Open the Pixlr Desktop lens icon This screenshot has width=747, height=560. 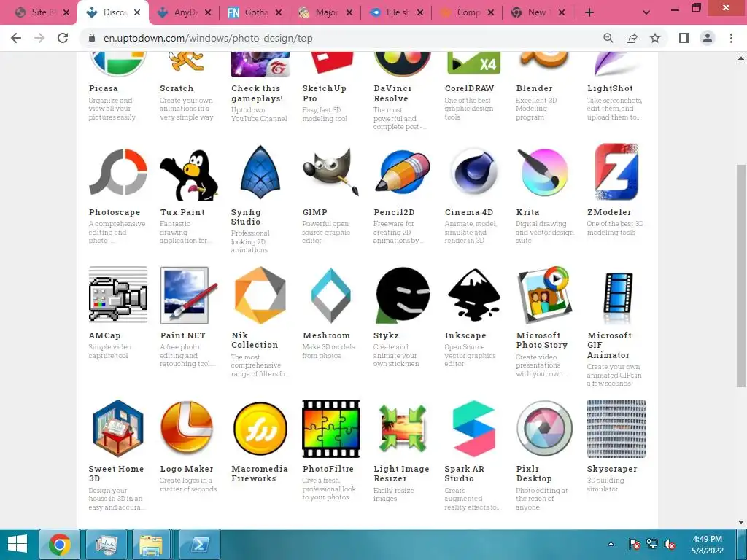click(x=544, y=429)
